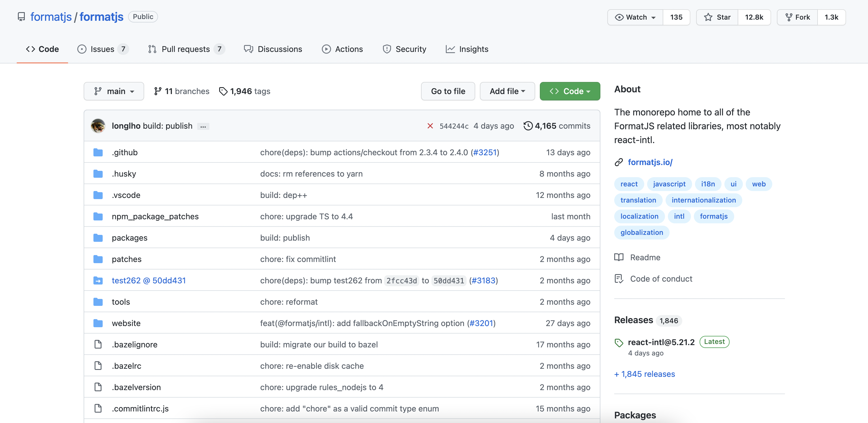Click the tags icon next to 1,946 tags
Image resolution: width=868 pixels, height=423 pixels.
pyautogui.click(x=223, y=91)
